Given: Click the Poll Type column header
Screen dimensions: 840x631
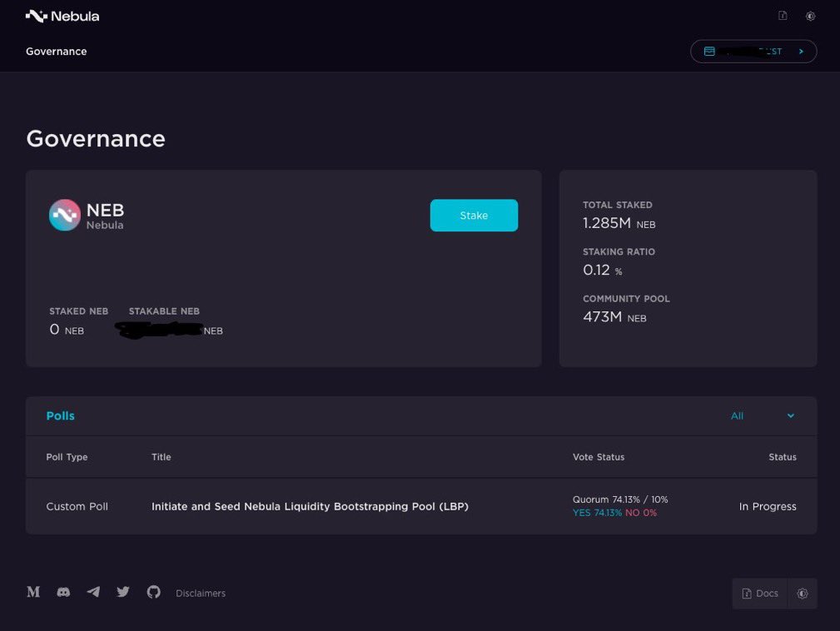Looking at the screenshot, I should point(67,457).
